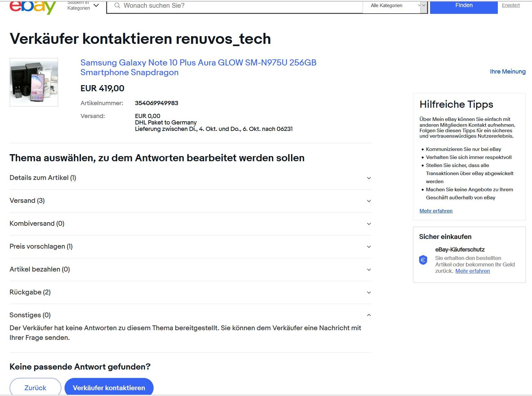Viewport: 532px width, 396px height.
Task: Click the search magnifier icon
Action: click(117, 5)
